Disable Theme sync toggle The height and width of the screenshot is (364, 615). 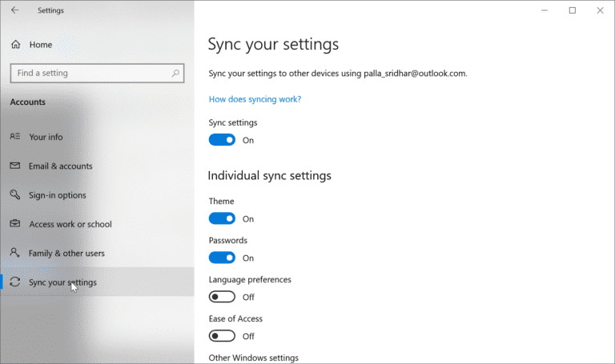tap(222, 218)
